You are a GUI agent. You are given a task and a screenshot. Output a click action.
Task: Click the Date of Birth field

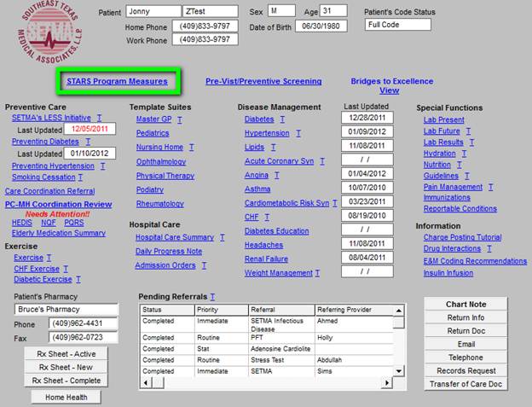321,26
